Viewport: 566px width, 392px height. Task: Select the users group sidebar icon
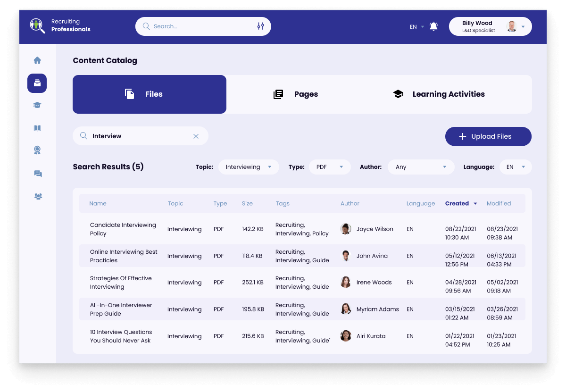click(38, 196)
